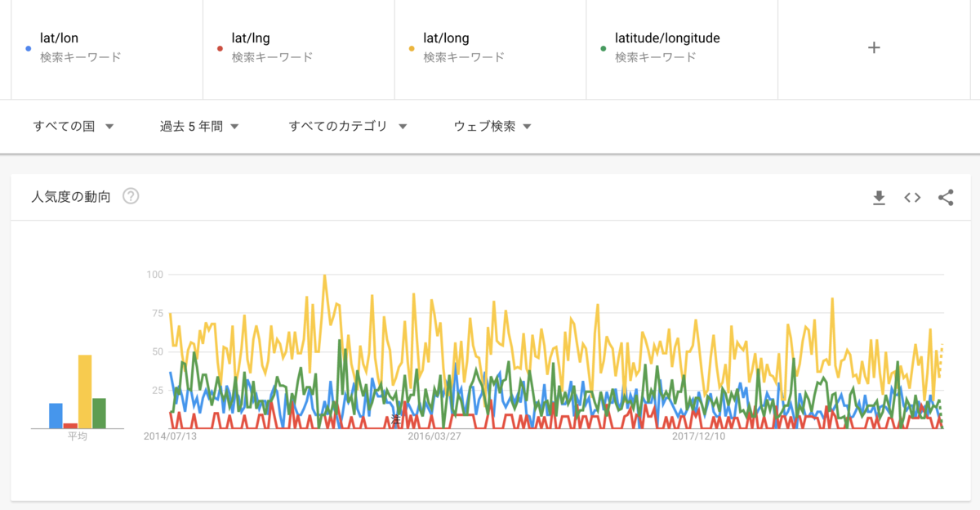Open the embed code icon
Screen dimensions: 980x510
[x=912, y=198]
